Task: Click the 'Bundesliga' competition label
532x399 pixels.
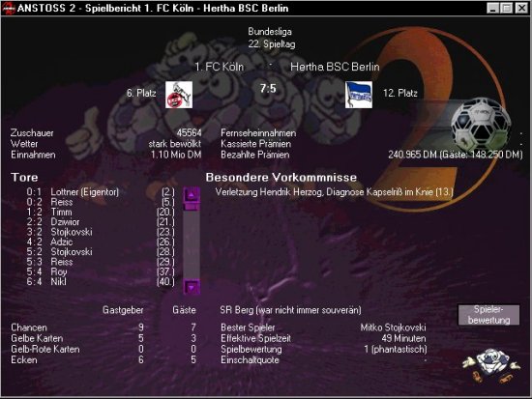Action: pyautogui.click(x=270, y=32)
